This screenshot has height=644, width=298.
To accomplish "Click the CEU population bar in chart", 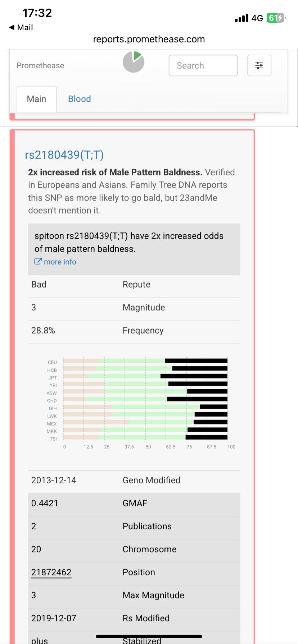I will (x=145, y=360).
